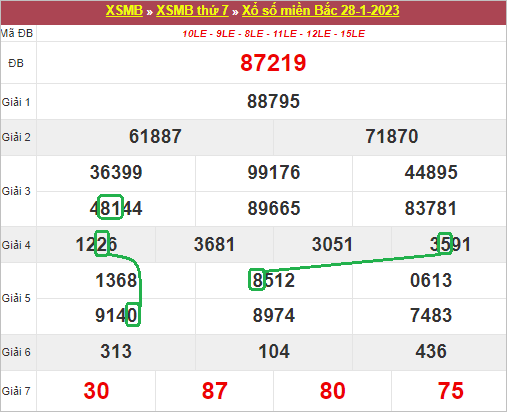This screenshot has width=507, height=412.
Task: Click the Giải 1 number 88795
Action: (x=273, y=101)
